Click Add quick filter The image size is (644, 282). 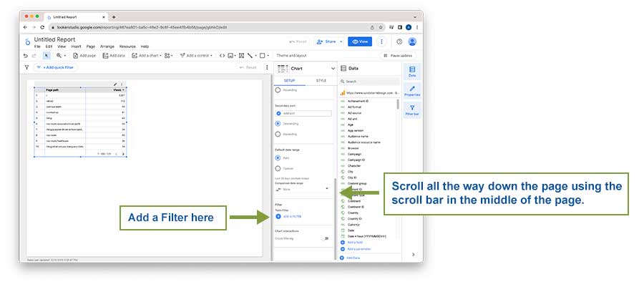coord(55,67)
